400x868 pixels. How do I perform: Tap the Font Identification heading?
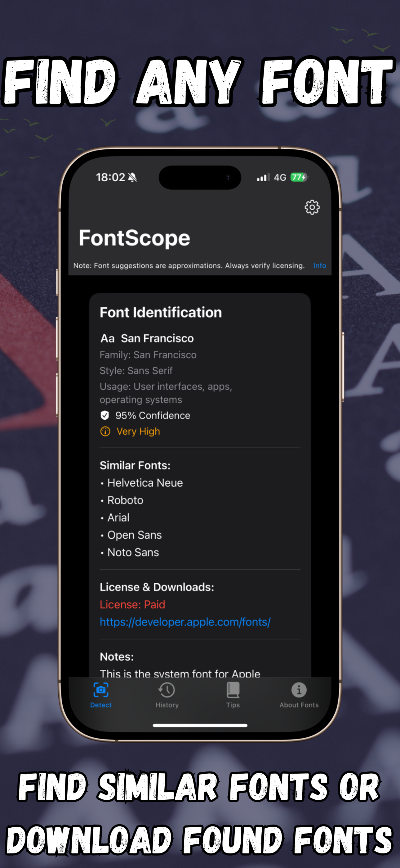(x=161, y=312)
